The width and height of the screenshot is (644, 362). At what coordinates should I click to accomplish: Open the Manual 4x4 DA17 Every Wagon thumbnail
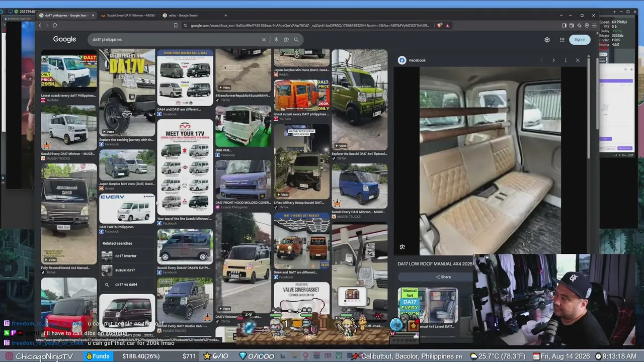pyautogui.click(x=428, y=305)
